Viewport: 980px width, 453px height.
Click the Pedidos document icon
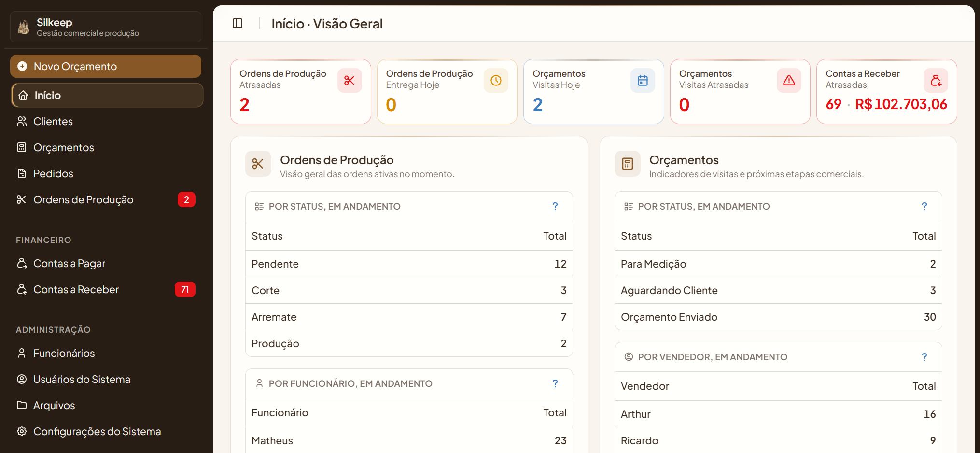tap(22, 173)
